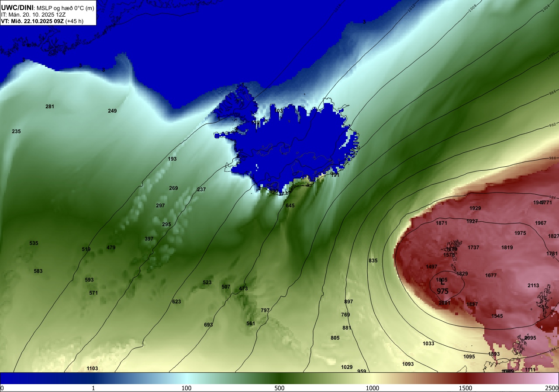Click map value '397'
This screenshot has width=559, height=392.
click(149, 239)
